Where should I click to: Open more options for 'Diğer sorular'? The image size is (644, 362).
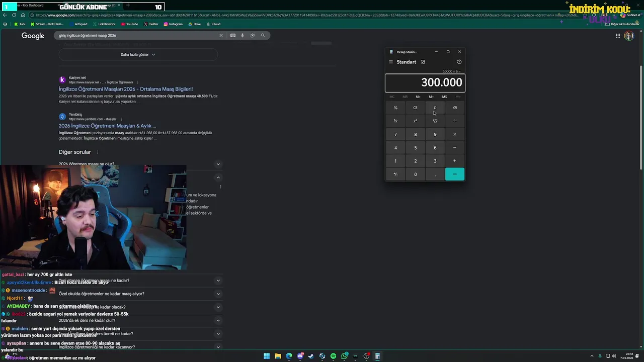pos(98,152)
